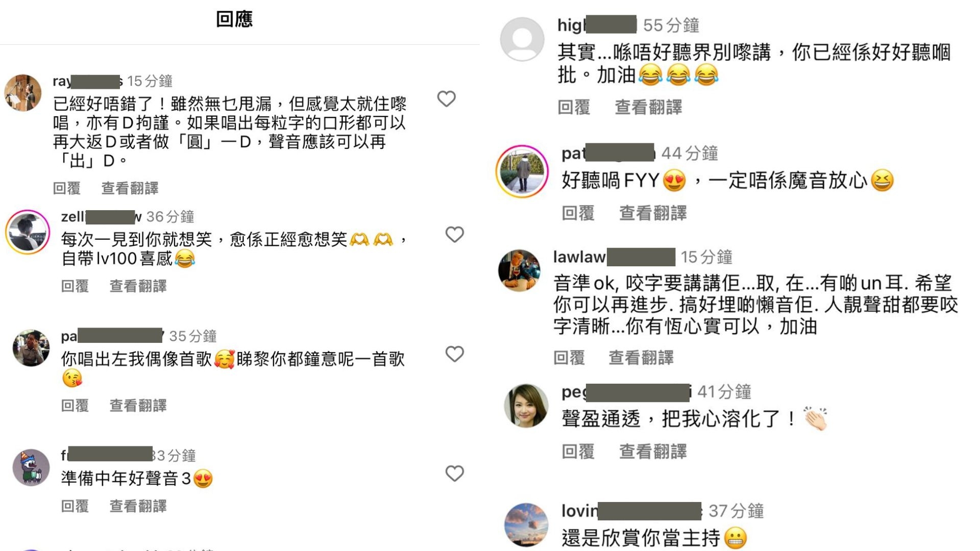Open zell's profile avatar with story ring
This screenshot has height=551, width=980.
point(28,232)
